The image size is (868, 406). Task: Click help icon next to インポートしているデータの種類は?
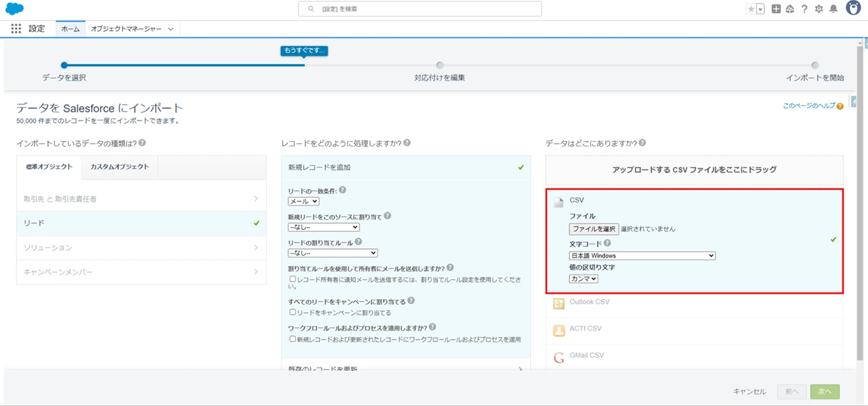tap(142, 143)
